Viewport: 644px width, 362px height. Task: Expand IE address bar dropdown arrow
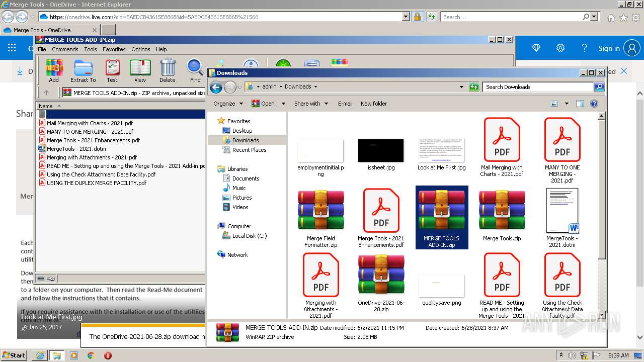click(x=406, y=17)
